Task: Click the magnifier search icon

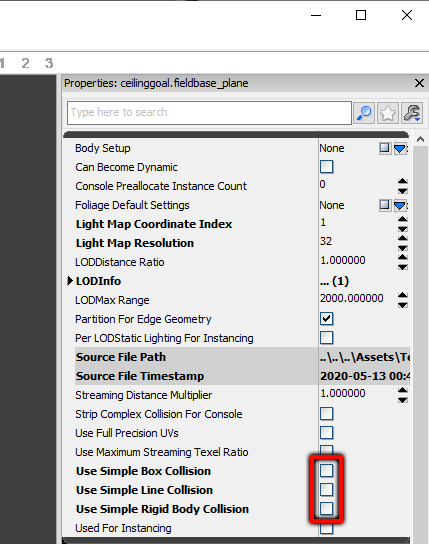Action: (x=364, y=113)
